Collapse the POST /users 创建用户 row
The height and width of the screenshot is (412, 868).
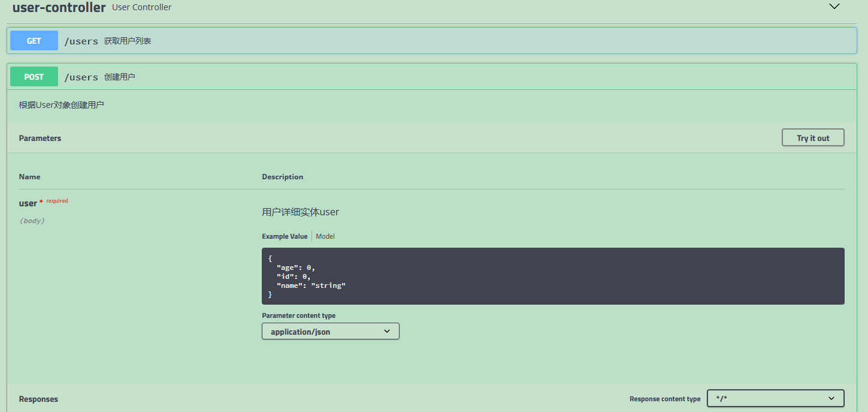(x=432, y=77)
